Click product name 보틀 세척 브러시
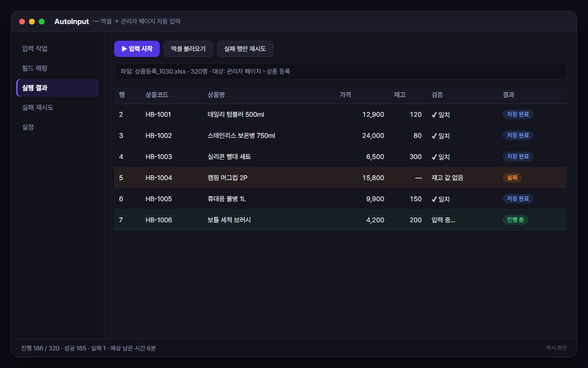Viewport: 588px width, 368px height. coord(229,220)
